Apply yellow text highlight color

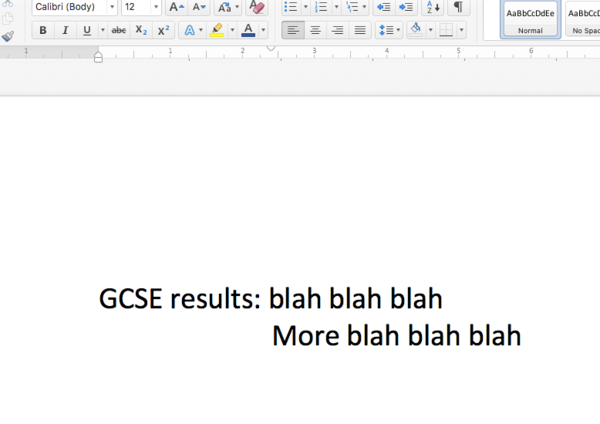(x=217, y=30)
